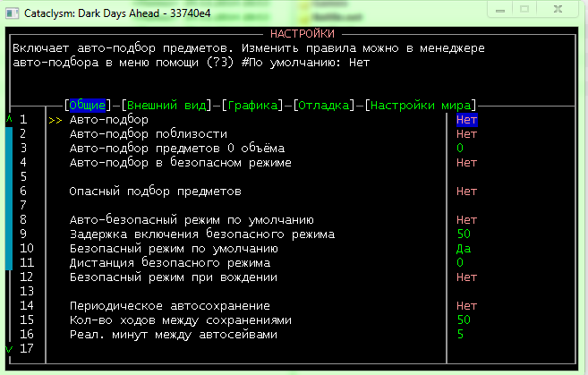Viewport: 588px width, 375px height.
Task: Click the green scroll-down arrow marker
Action: coord(9,349)
